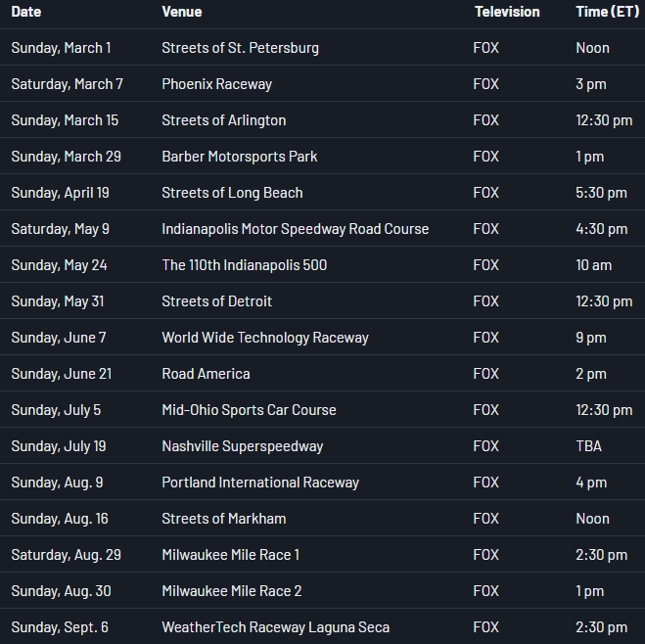This screenshot has height=644, width=645.
Task: Click the Venue column header
Action: click(182, 12)
